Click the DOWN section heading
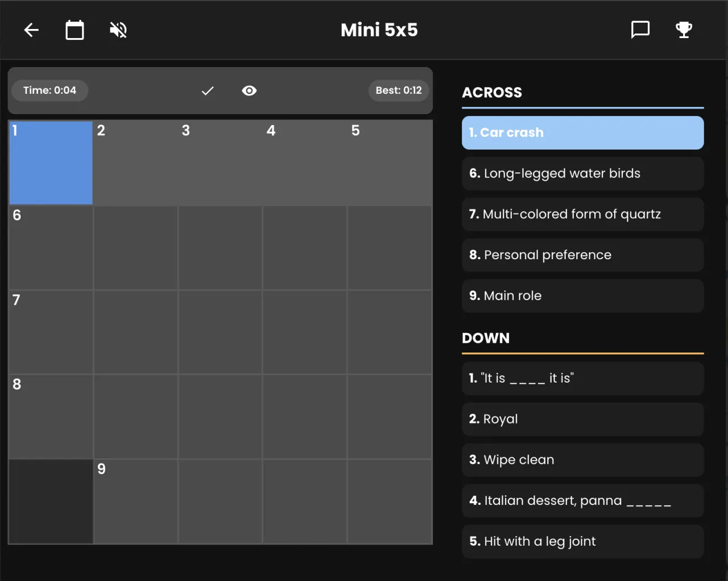The width and height of the screenshot is (728, 581). [x=486, y=338]
